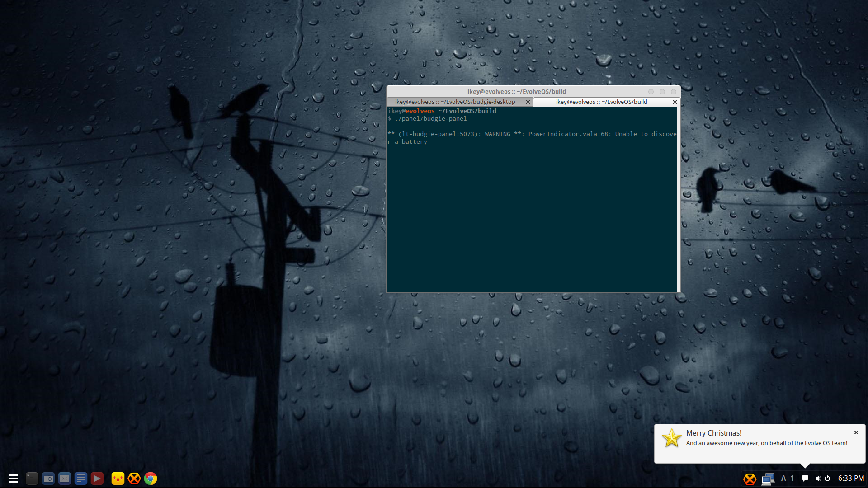
Task: Dismiss the Merry Christmas notification
Action: [856, 432]
